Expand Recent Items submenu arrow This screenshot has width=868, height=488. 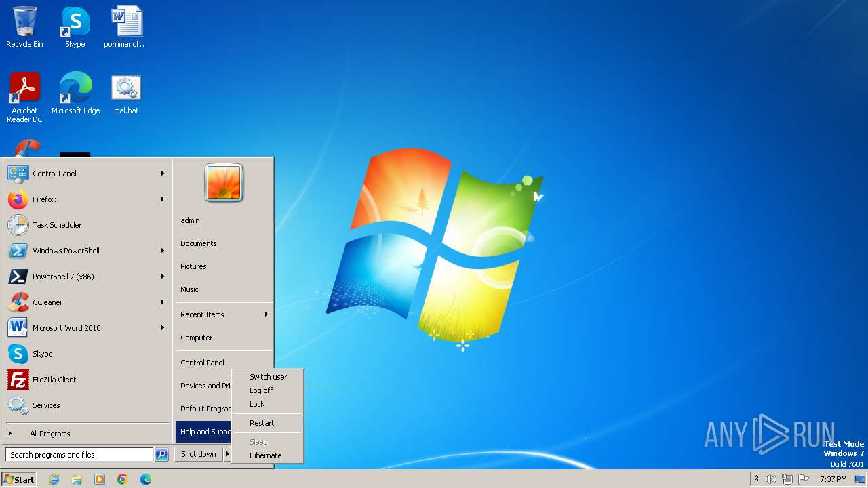[267, 314]
